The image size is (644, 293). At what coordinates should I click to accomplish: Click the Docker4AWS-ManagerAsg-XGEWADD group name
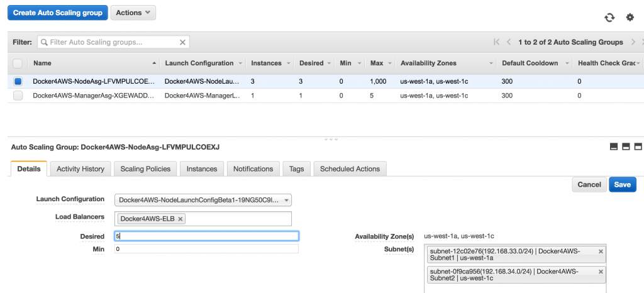pos(94,96)
